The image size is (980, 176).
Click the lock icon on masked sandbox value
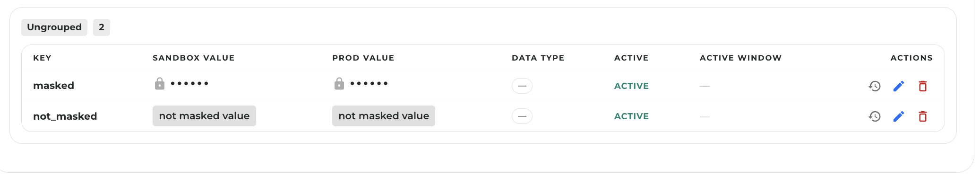pyautogui.click(x=160, y=84)
